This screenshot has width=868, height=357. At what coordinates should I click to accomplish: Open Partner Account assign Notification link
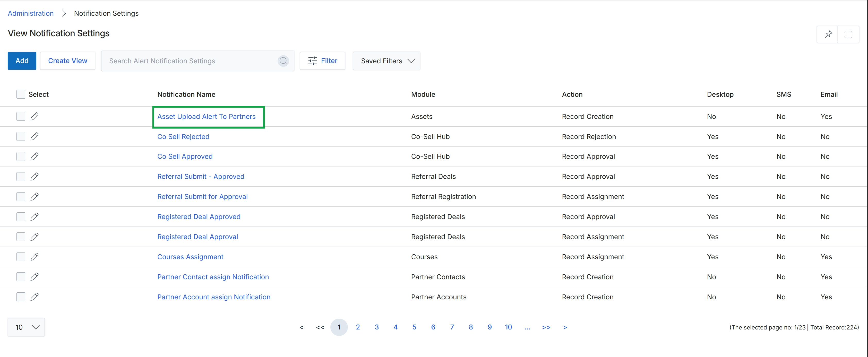click(x=214, y=297)
